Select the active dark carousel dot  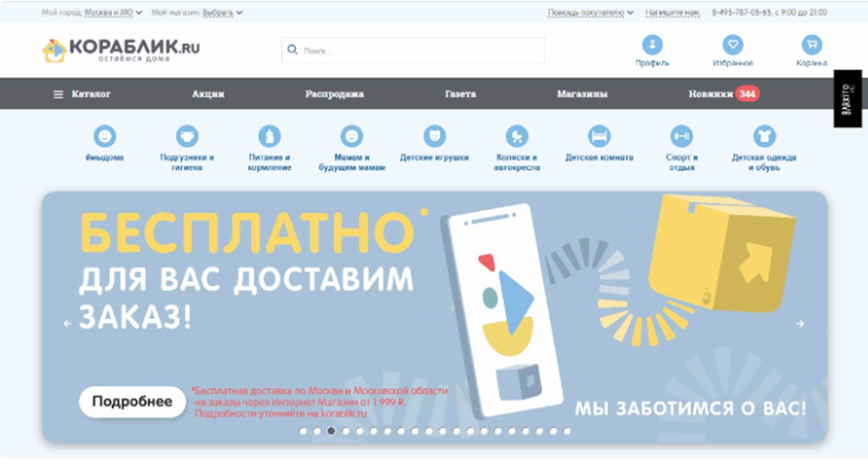(x=331, y=431)
